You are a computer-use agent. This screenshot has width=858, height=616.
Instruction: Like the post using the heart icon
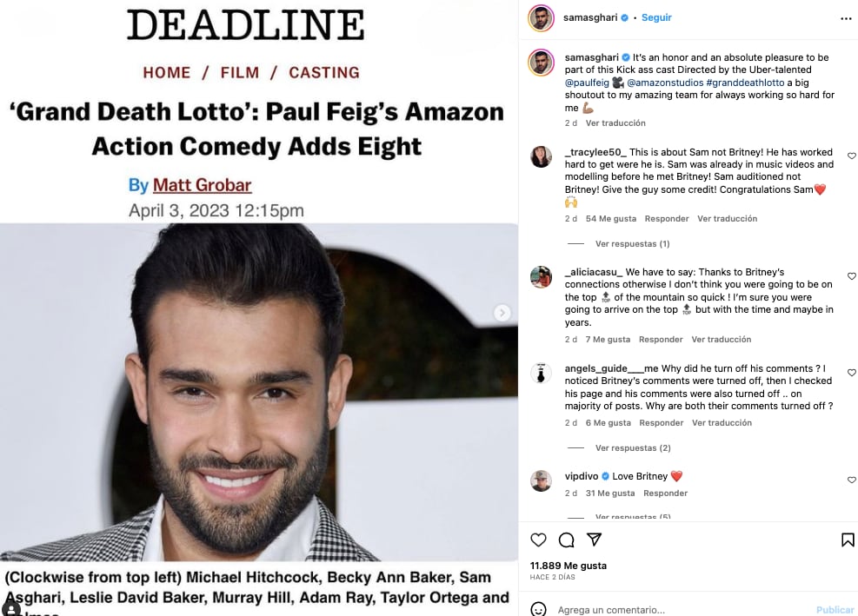[x=538, y=540]
